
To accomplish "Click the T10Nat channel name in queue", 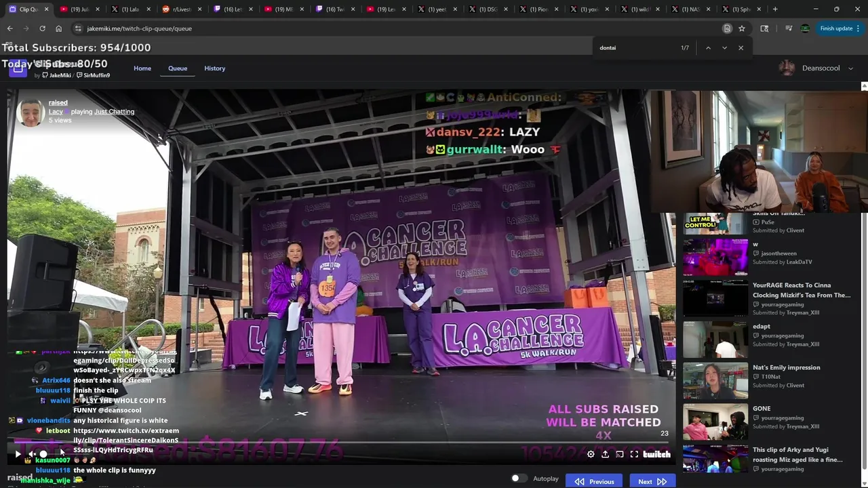I will (770, 376).
